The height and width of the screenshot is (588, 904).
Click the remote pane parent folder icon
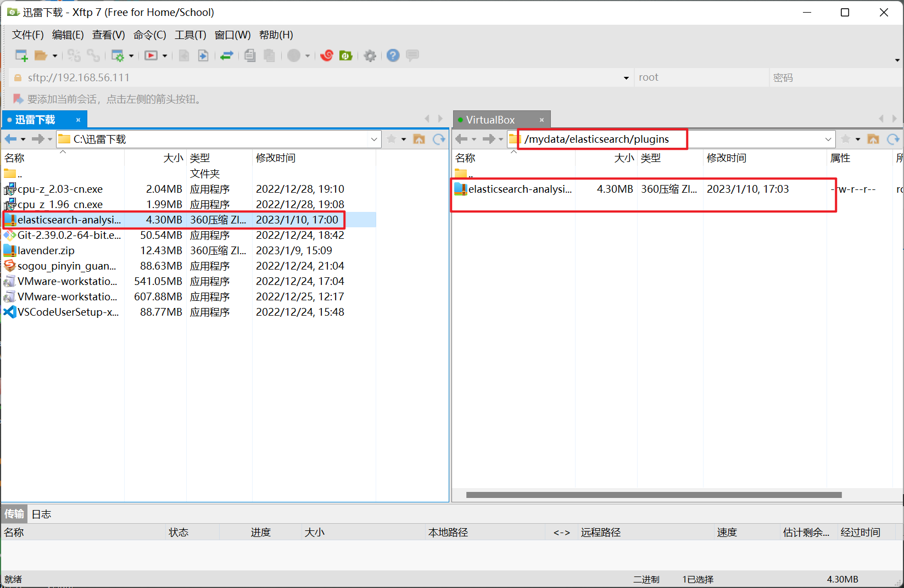coord(873,139)
